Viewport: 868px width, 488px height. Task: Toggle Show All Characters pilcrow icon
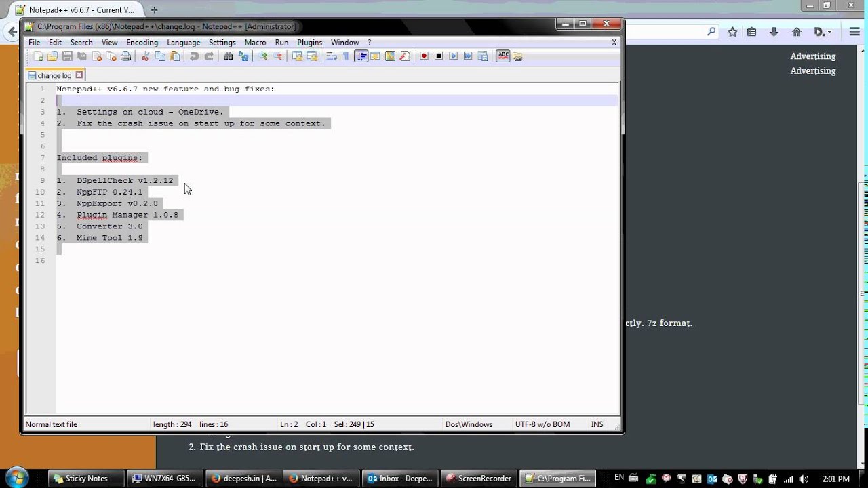tap(346, 56)
